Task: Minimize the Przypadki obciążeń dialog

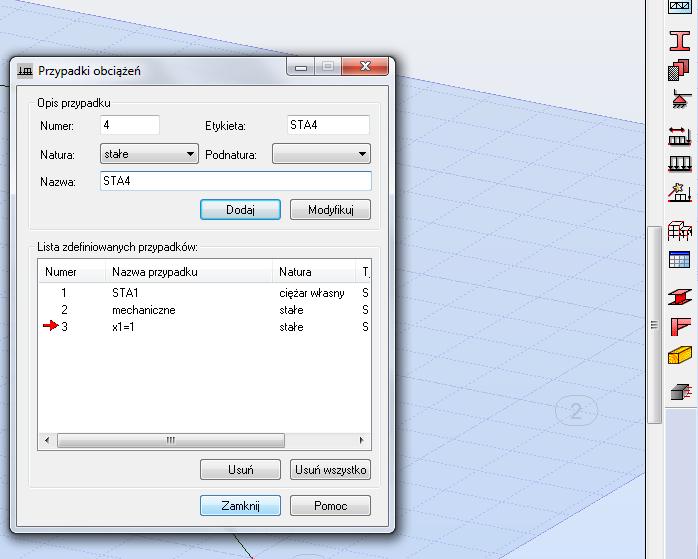Action: (301, 66)
